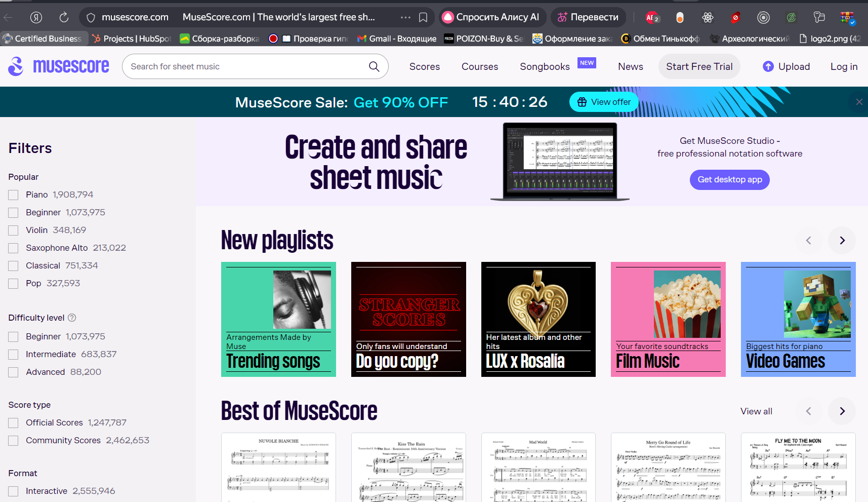Open the Video Games playlist card
868x502 pixels.
pyautogui.click(x=798, y=319)
